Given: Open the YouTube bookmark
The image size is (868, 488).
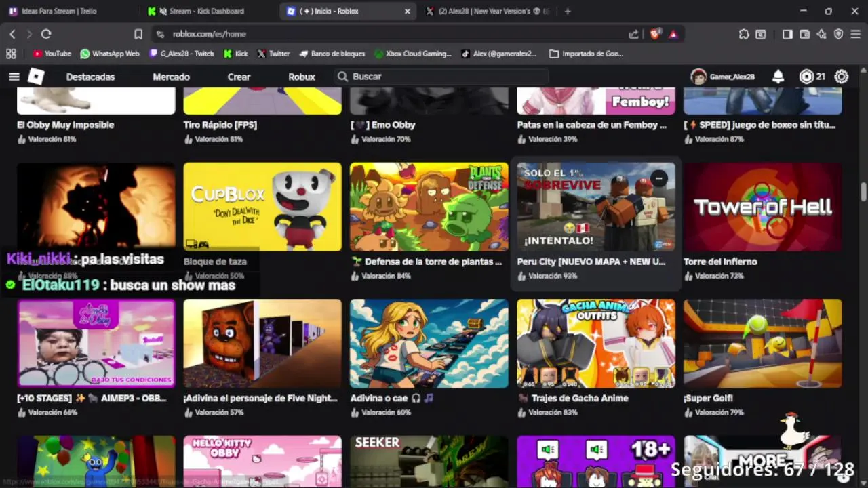Looking at the screenshot, I should (52, 54).
